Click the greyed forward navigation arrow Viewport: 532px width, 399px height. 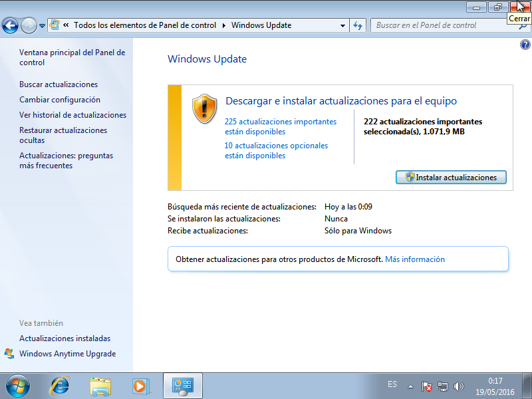[29, 25]
